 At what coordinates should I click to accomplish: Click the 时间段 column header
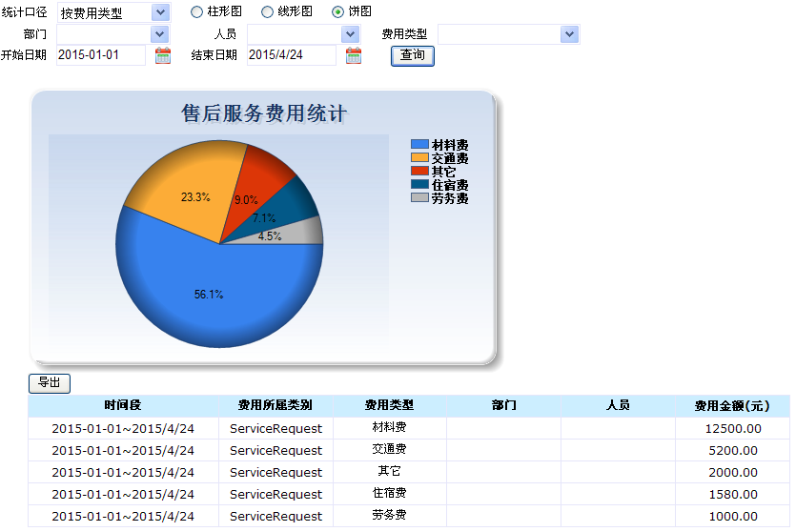pos(123,405)
